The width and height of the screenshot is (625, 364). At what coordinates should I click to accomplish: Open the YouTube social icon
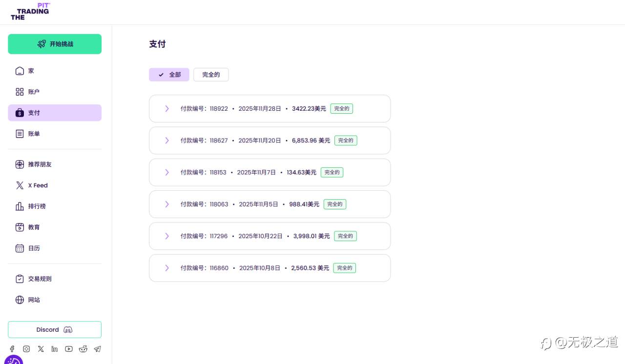click(x=69, y=349)
